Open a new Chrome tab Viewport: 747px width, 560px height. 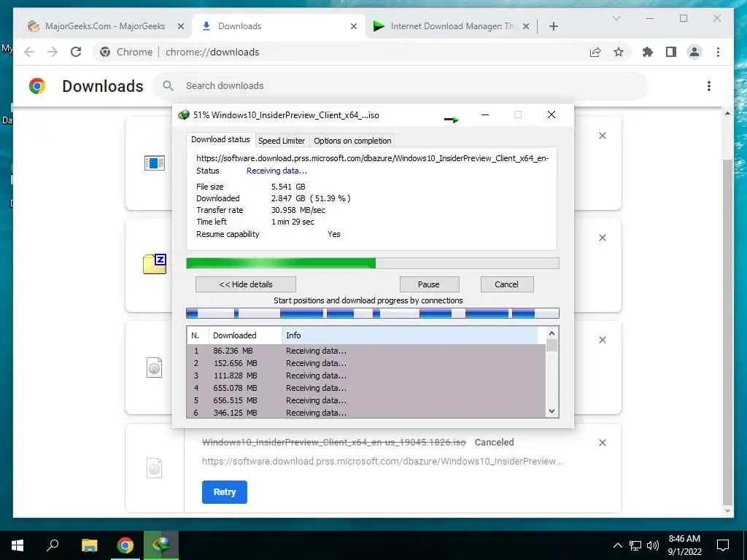(x=553, y=26)
